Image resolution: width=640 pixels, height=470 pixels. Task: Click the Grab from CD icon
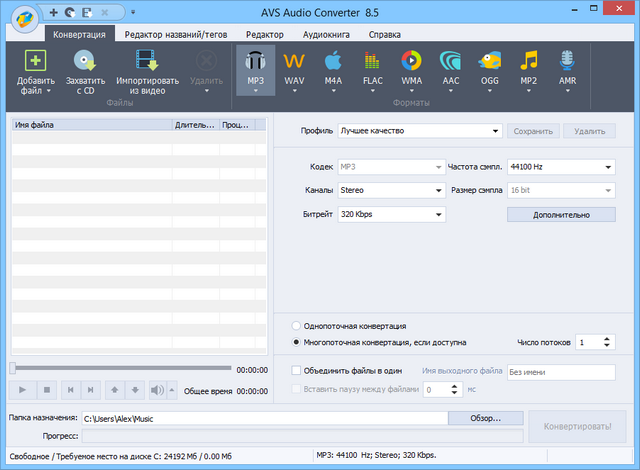tap(85, 62)
